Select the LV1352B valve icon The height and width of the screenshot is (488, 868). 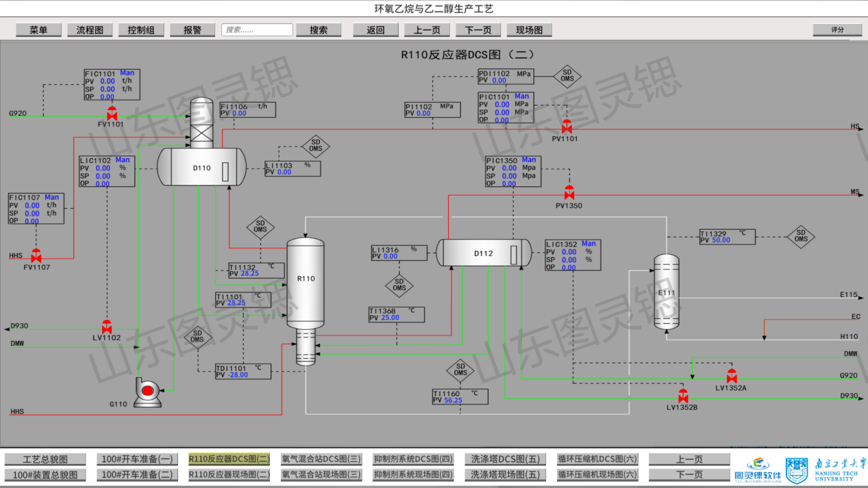pos(682,396)
